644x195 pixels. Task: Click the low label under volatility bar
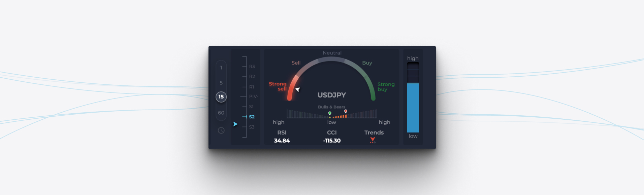[413, 136]
